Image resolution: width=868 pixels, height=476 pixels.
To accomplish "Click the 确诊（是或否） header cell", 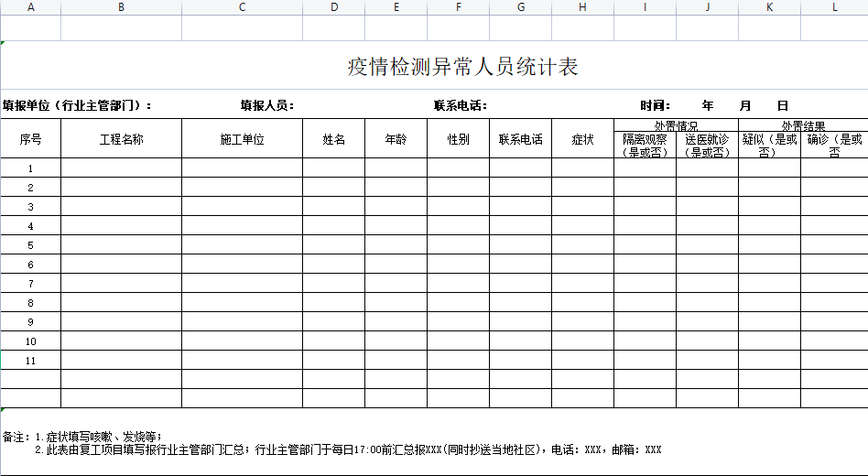I will tap(834, 146).
